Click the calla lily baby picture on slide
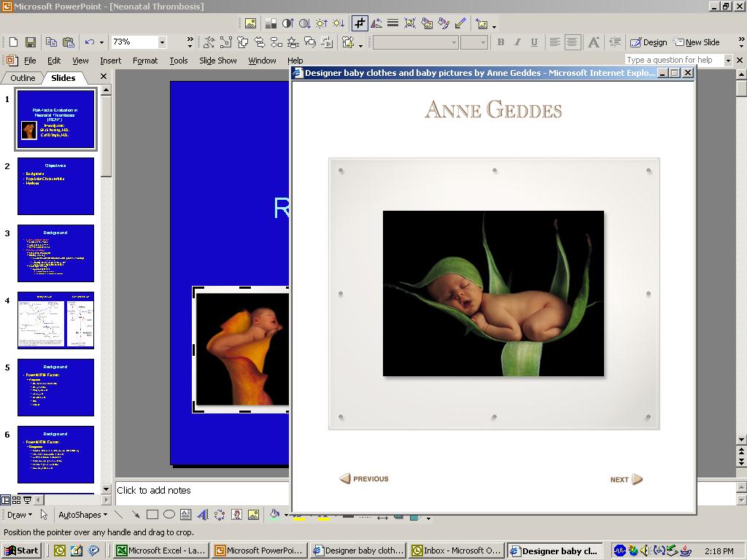Image resolution: width=747 pixels, height=560 pixels. 242,349
